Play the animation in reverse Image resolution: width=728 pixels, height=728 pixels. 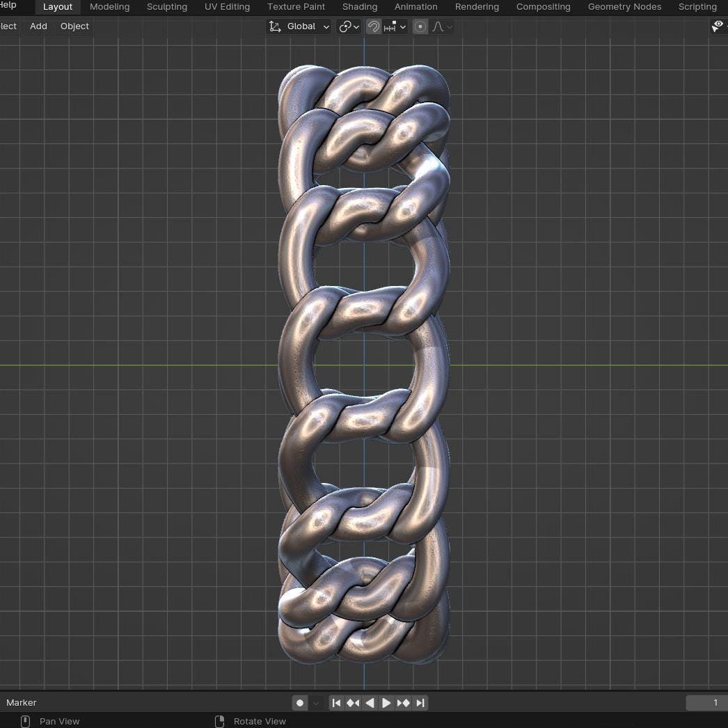point(370,703)
